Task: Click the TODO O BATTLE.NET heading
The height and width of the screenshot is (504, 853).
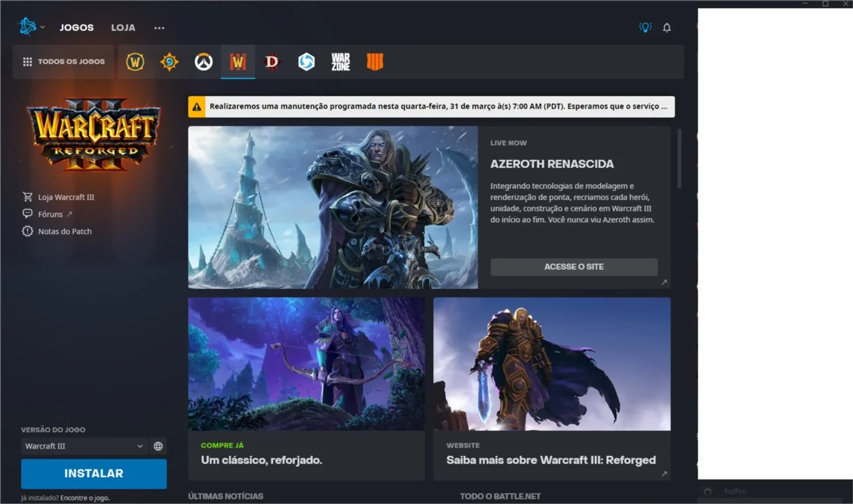Action: pos(500,496)
